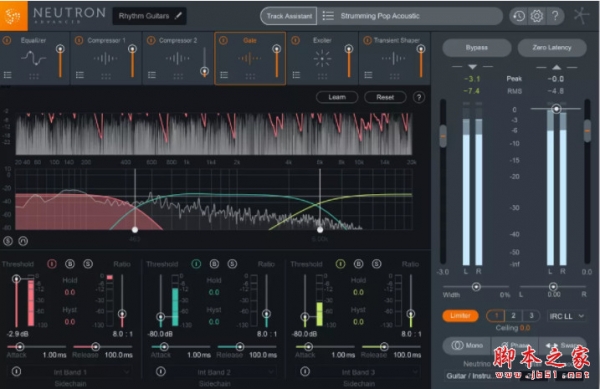Click the headphone icon below the crossover graph
The width and height of the screenshot is (600, 389).
coord(23,241)
